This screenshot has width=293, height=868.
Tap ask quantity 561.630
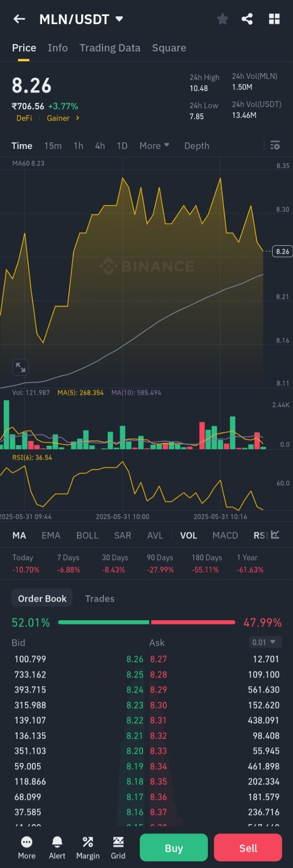tap(264, 689)
